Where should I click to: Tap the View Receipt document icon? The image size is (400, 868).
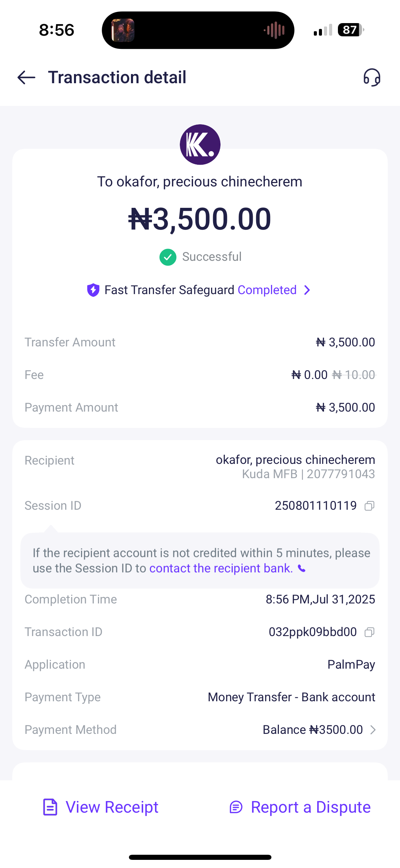(50, 807)
